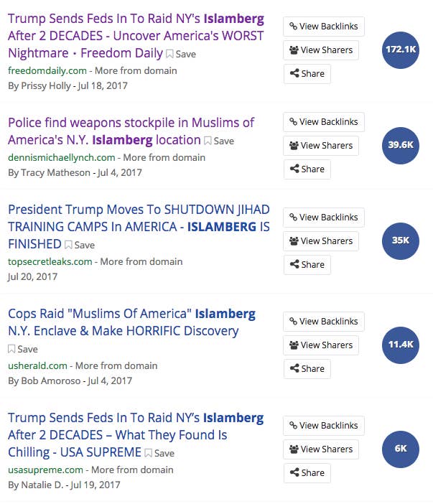Viewport: 433px width, 504px height.
Task: Click Share button for usherald.com article
Action: tap(307, 369)
